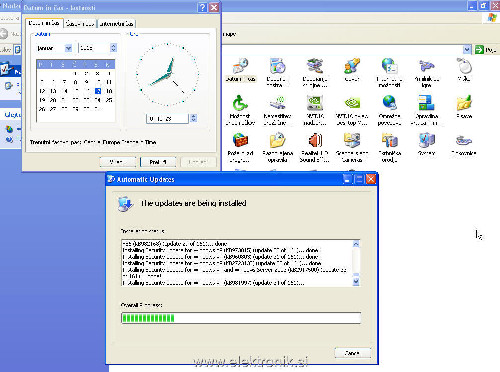Click the time input field under the clock
This screenshot has height=372, width=500.
[x=168, y=118]
